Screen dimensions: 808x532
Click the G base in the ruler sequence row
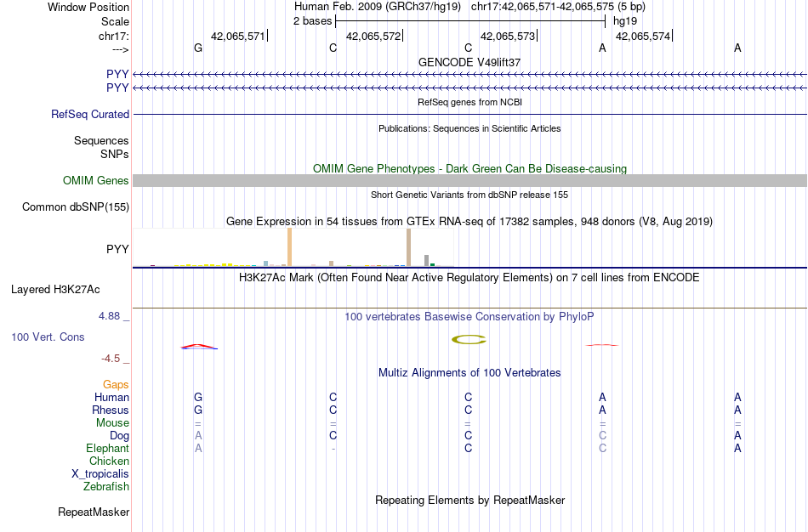click(x=198, y=48)
